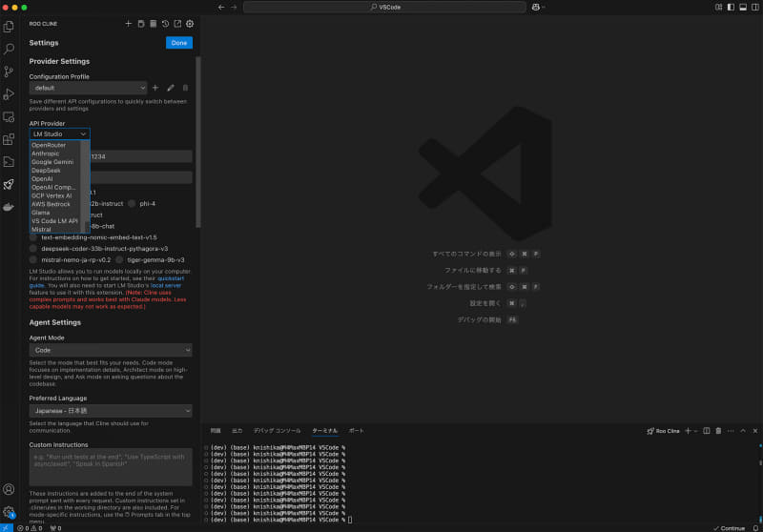The height and width of the screenshot is (532, 763).
Task: Open the Source Control view
Action: (x=9, y=72)
